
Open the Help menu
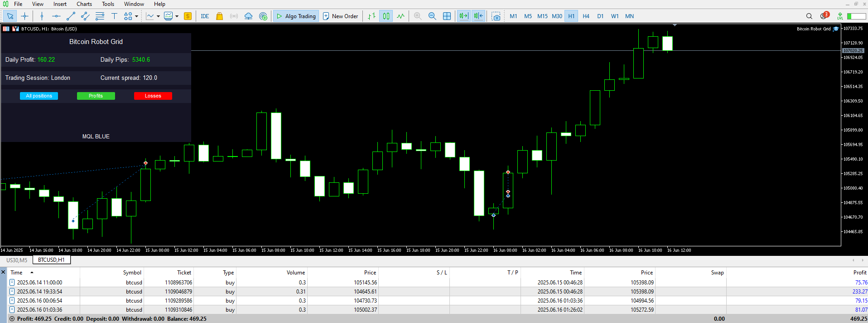point(159,4)
